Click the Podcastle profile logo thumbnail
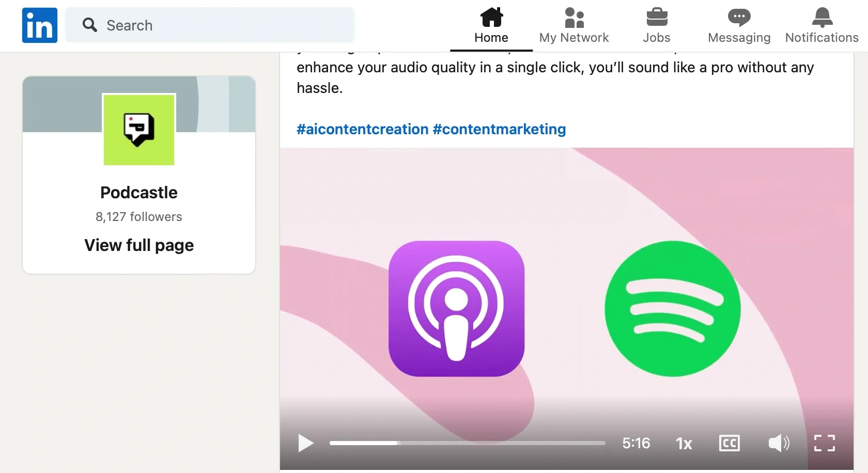 tap(138, 130)
